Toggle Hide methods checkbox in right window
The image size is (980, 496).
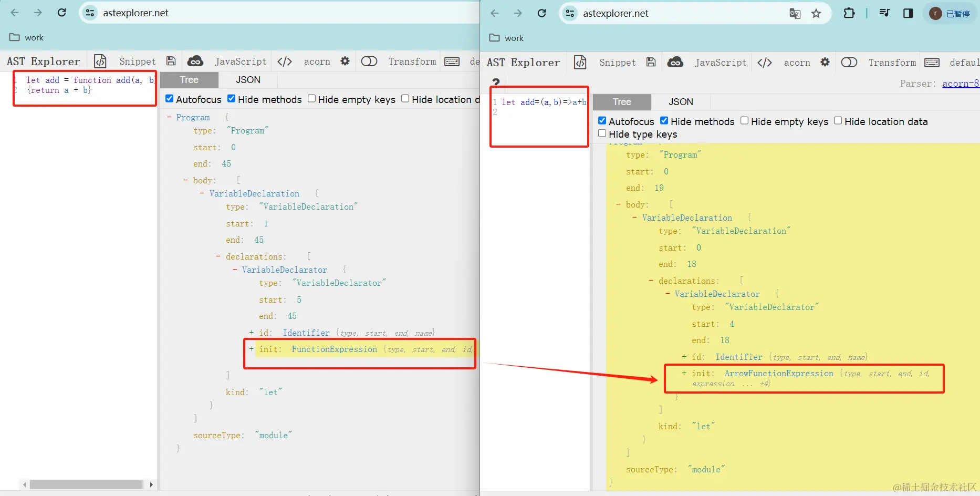click(x=664, y=121)
